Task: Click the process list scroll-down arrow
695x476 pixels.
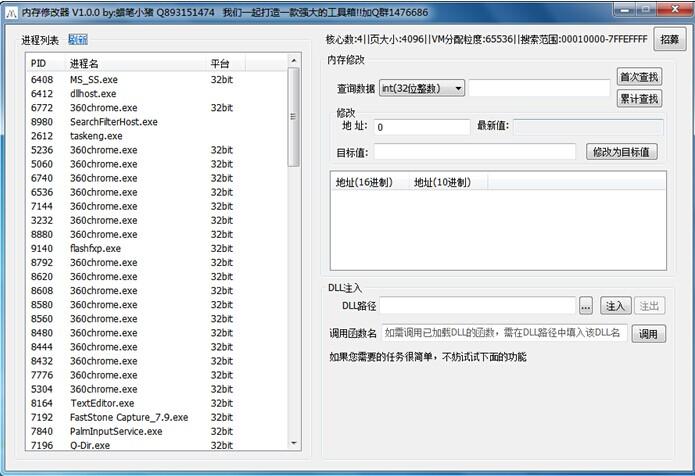Action: tap(294, 443)
